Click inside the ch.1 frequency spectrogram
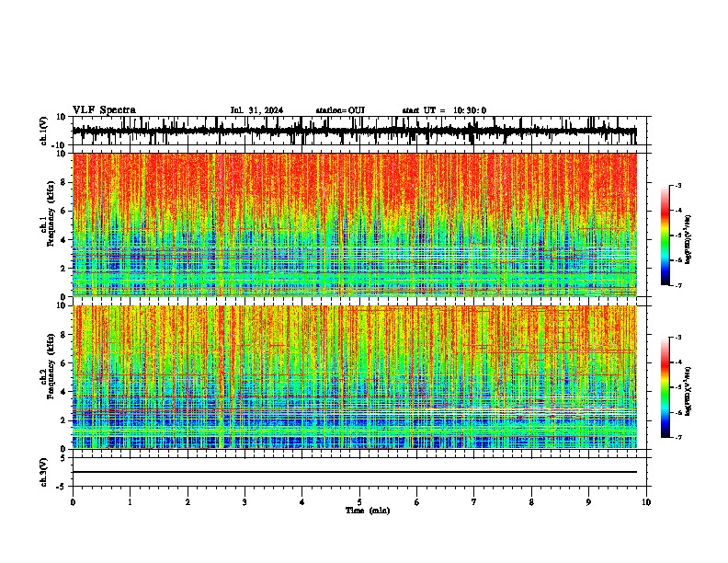The image size is (728, 563). click(355, 224)
